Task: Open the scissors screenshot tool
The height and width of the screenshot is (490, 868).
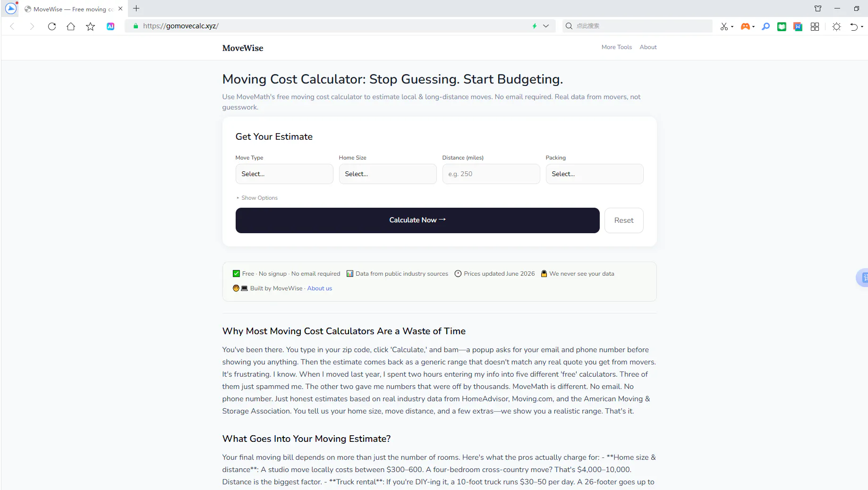Action: click(x=724, y=26)
